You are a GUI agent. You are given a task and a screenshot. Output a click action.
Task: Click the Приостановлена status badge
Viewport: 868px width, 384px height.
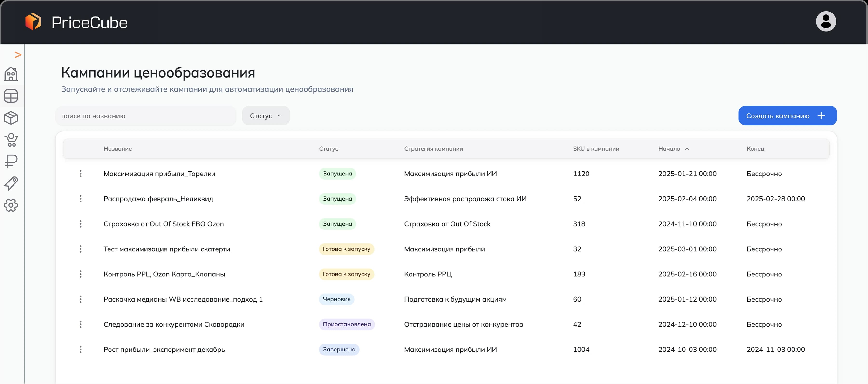coord(347,324)
